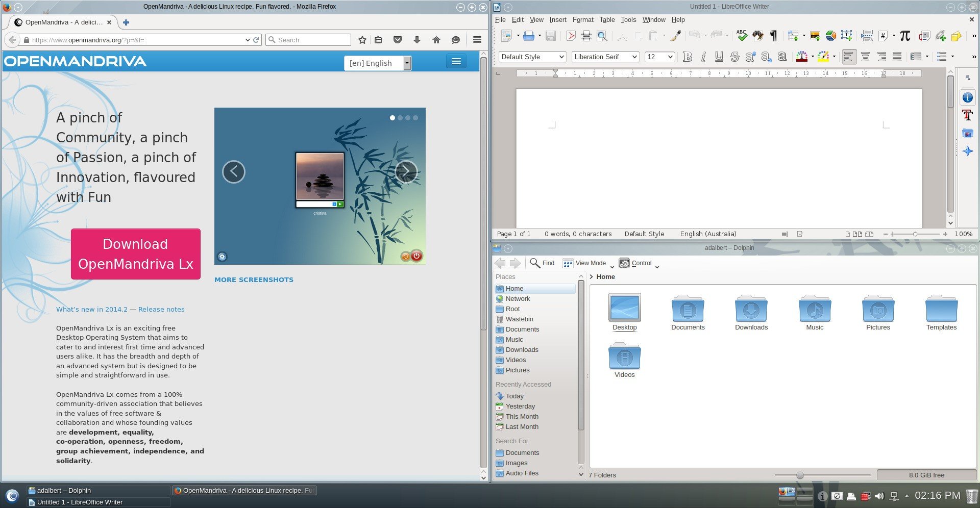
Task: Open Find & Replace binoculars in Writer
Action: point(758,36)
